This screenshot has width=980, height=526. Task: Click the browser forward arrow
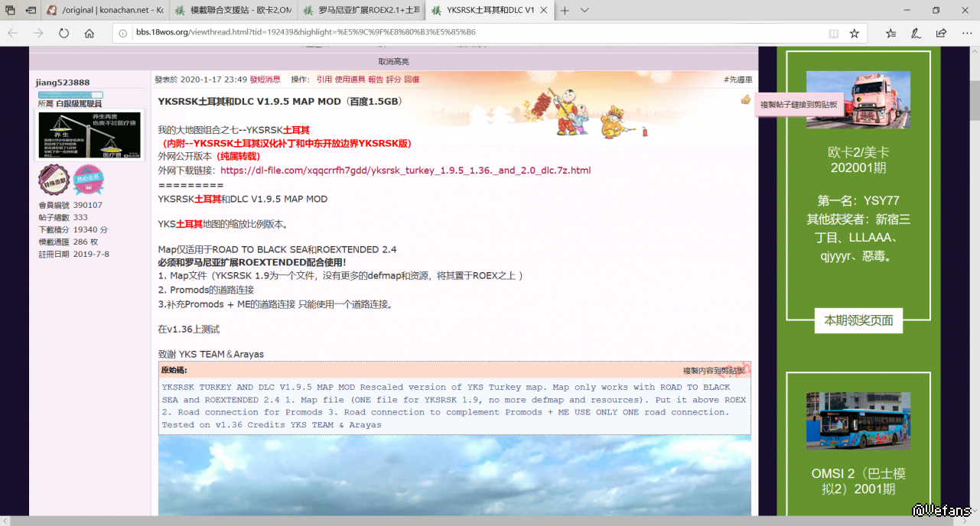point(38,34)
